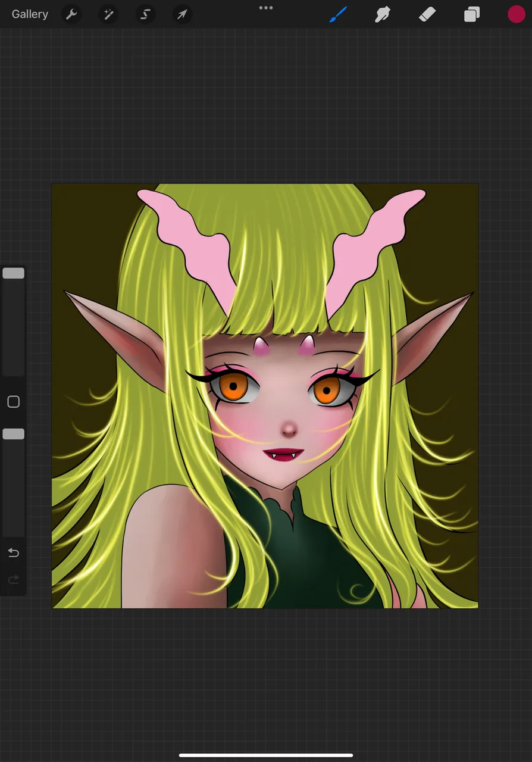Tap the character's left orange eye
The width and height of the screenshot is (532, 762).
coord(234,387)
